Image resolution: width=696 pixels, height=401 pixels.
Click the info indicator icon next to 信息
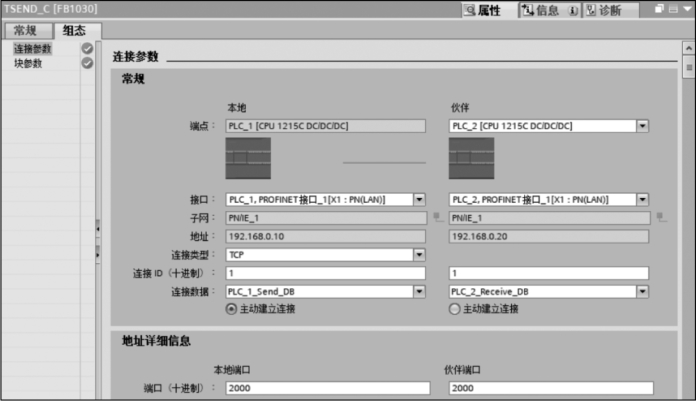[573, 10]
